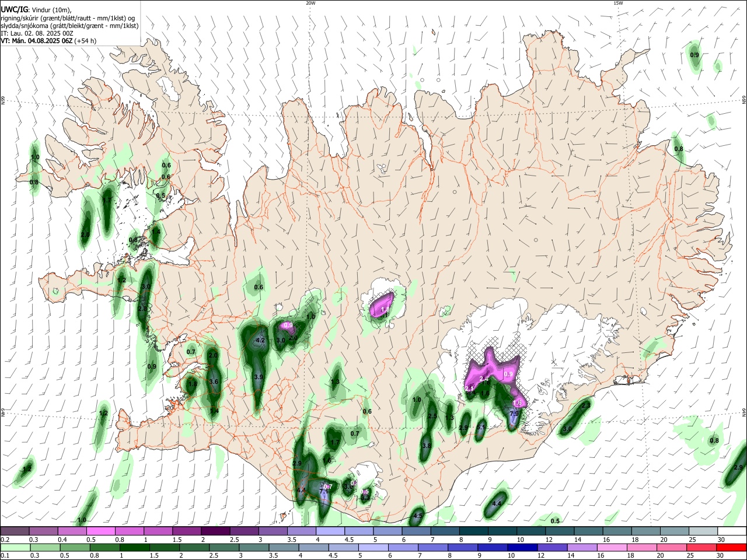This screenshot has height=560, width=747.
Task: Pick the bright red 30 swatch in the rain legend
Action: tap(731, 547)
